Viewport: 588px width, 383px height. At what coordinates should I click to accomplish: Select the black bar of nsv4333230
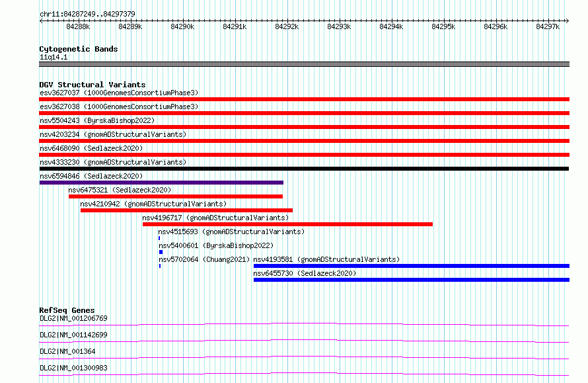(304, 169)
